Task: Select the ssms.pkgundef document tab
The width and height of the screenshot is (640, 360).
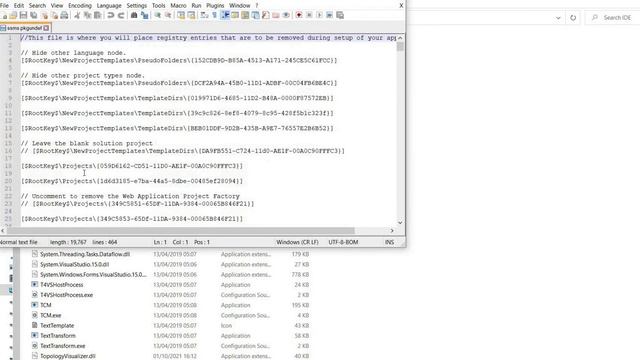Action: point(24,28)
